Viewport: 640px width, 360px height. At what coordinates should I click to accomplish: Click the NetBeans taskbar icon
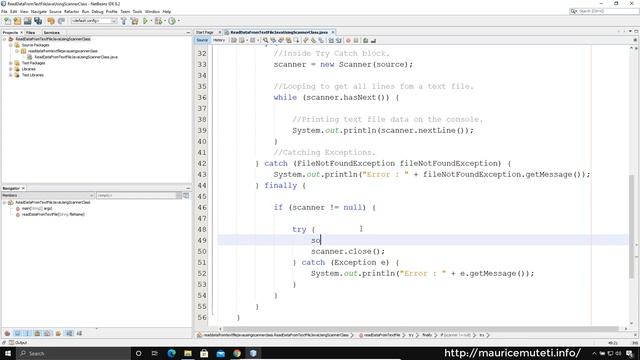click(x=253, y=353)
